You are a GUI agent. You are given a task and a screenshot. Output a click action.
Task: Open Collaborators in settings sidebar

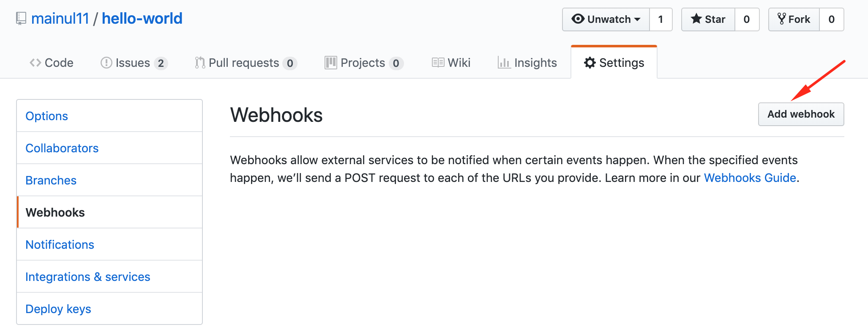109,148
